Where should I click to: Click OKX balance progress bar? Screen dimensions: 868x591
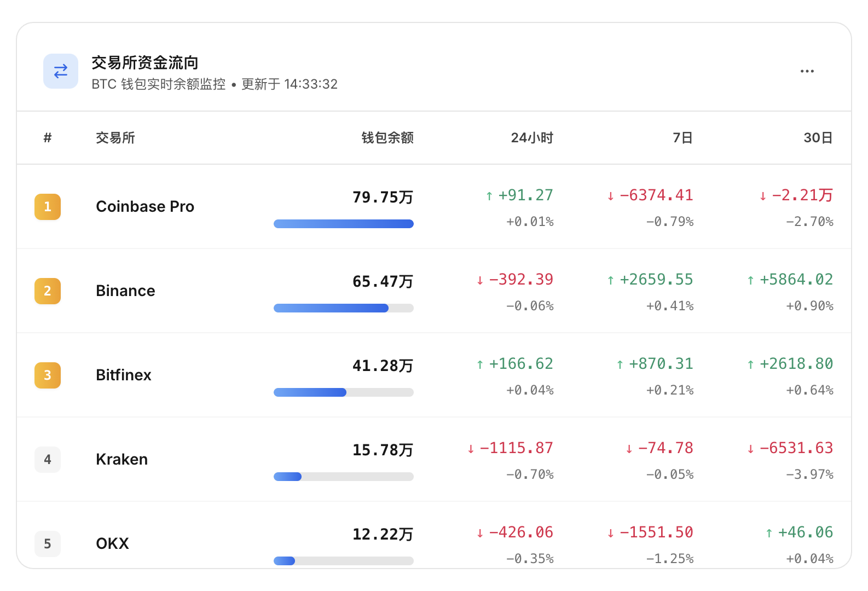pyautogui.click(x=344, y=561)
